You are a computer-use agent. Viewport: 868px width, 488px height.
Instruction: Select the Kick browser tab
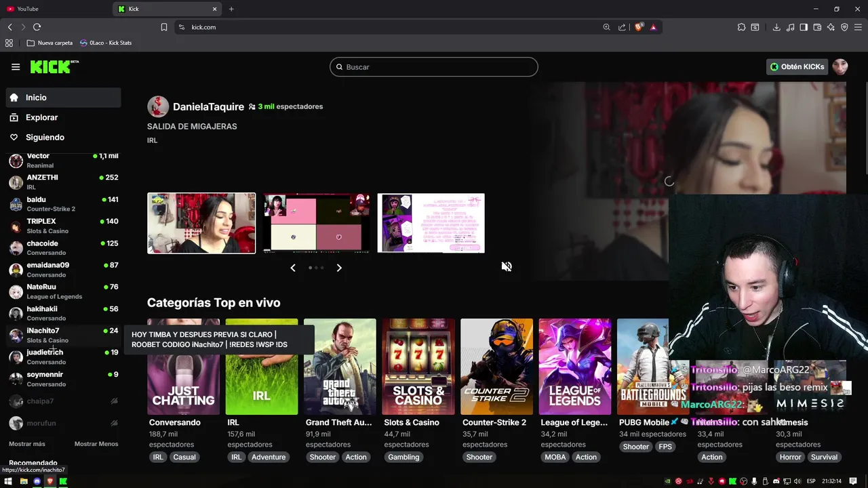pos(167,9)
